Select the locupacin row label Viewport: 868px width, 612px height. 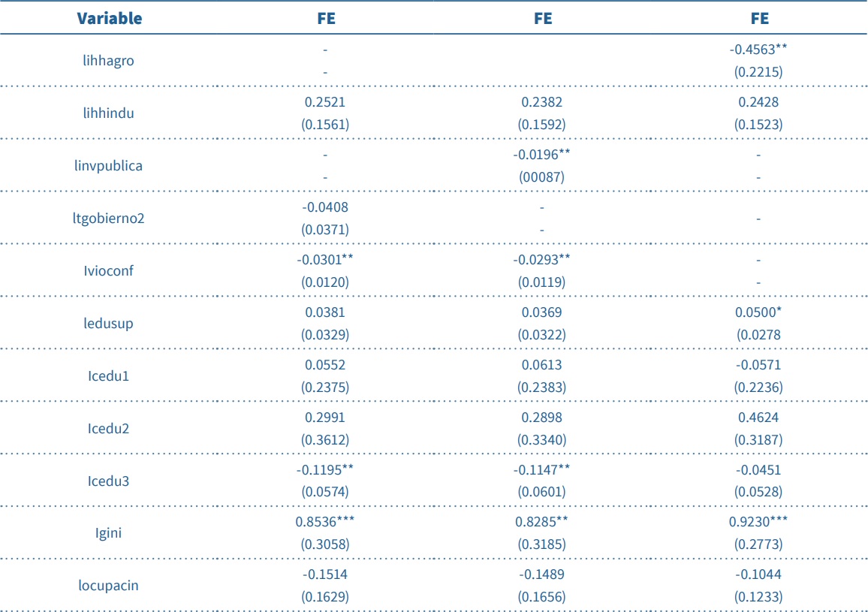click(x=109, y=586)
